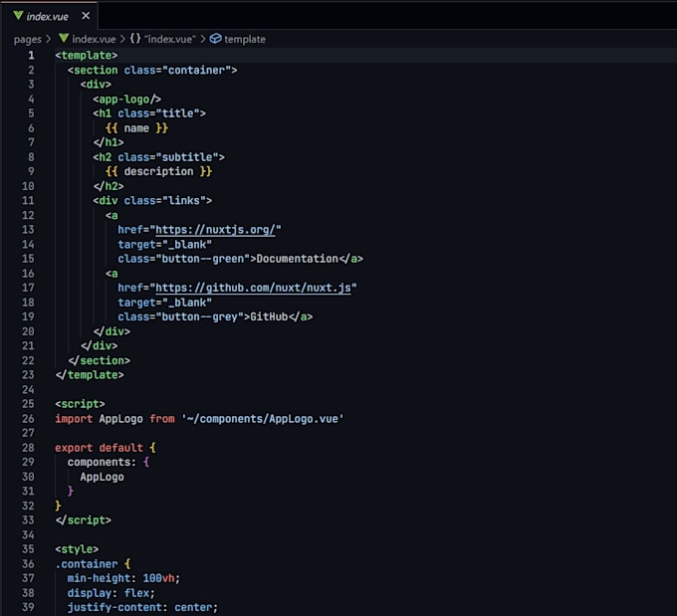Click line number 12 in gutter
The image size is (677, 616).
pos(28,215)
